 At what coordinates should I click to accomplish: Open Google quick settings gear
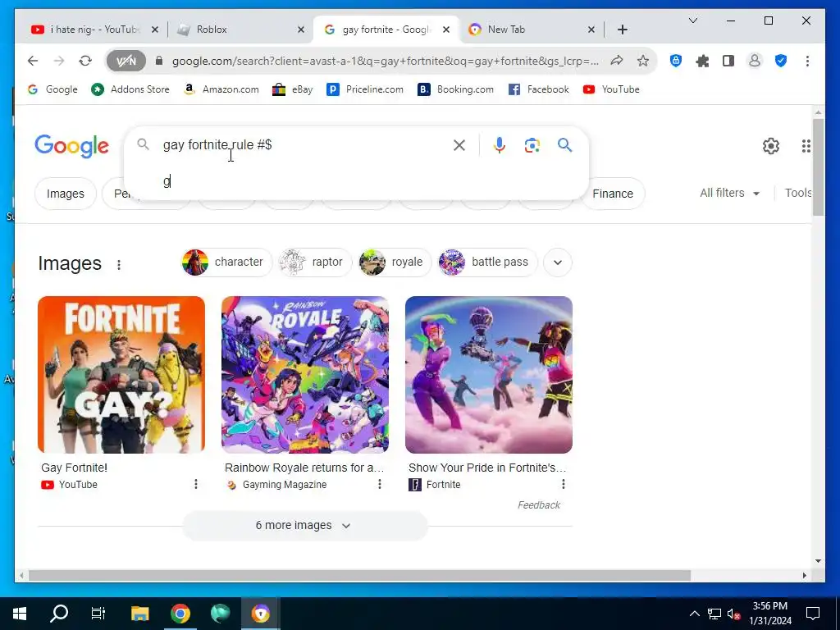771,146
